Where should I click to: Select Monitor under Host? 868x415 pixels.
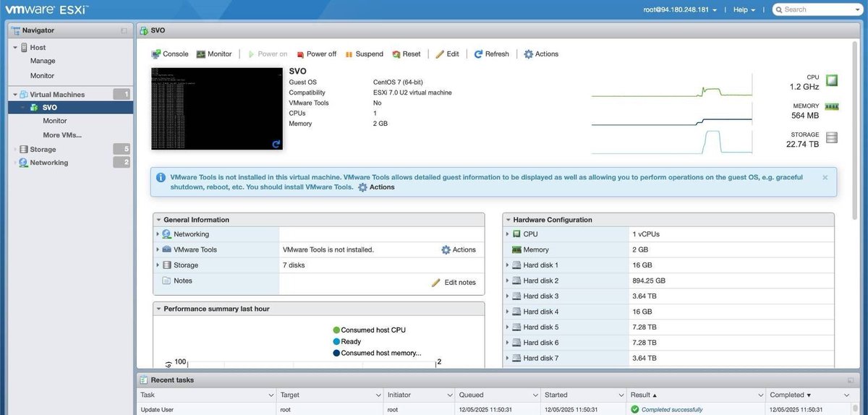coord(42,76)
